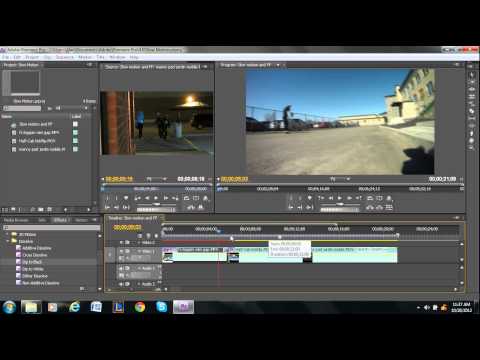
Task: Open Program monitor zoom level dropdown
Action: click(340, 179)
